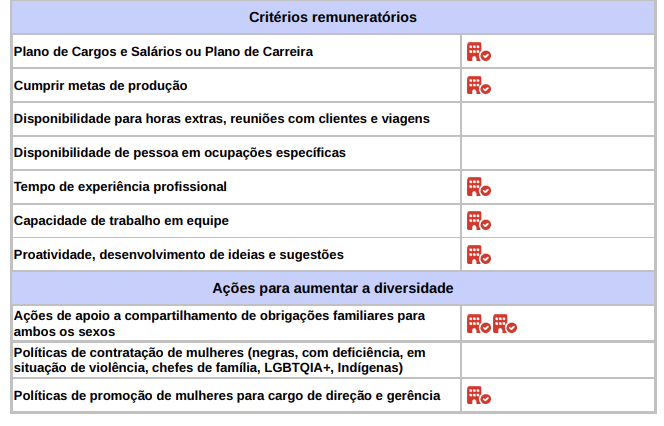
Task: Click the Capacidade de trabalho em equipe text
Action: (120, 221)
